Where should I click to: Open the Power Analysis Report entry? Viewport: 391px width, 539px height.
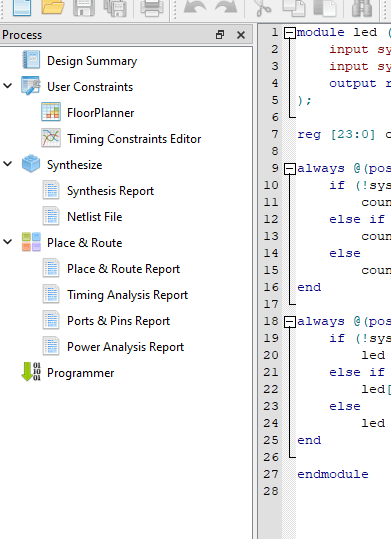[x=126, y=347]
